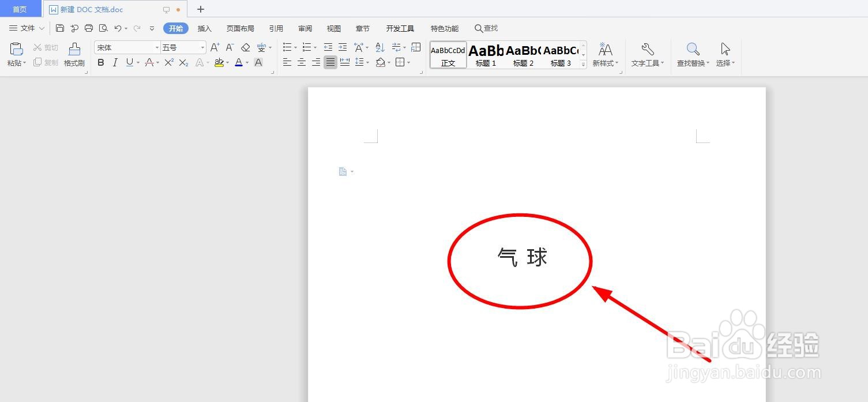
Task: Click the Sort (排序) icon
Action: tap(379, 47)
